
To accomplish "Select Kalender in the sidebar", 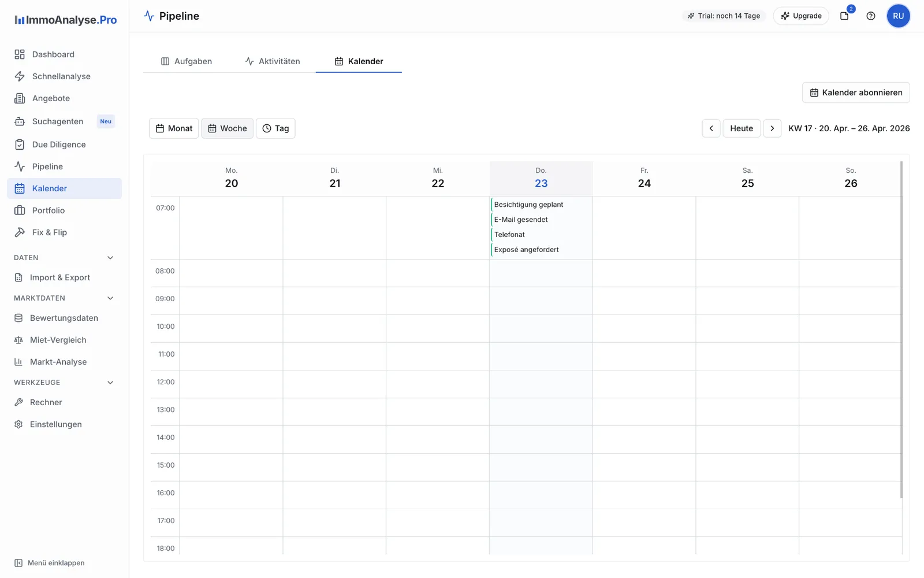I will coord(64,188).
